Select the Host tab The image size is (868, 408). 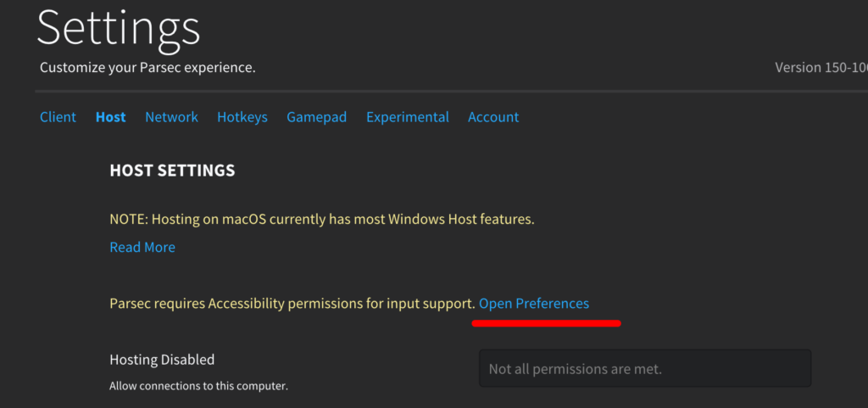(x=110, y=117)
